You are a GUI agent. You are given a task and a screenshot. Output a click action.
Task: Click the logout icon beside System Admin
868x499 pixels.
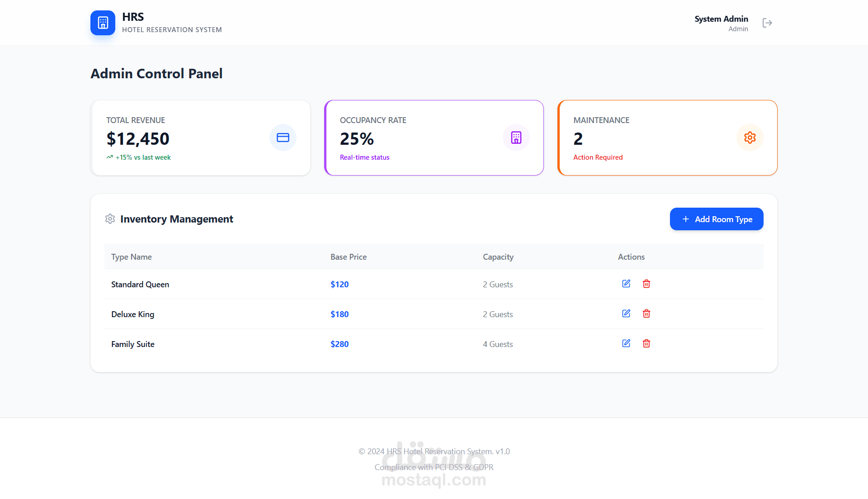point(767,23)
